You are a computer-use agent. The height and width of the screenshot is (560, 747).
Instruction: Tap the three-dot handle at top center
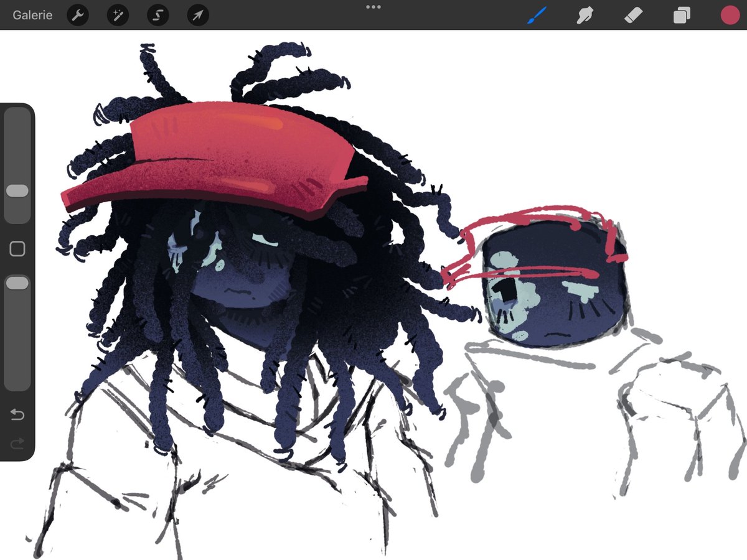[x=374, y=7]
